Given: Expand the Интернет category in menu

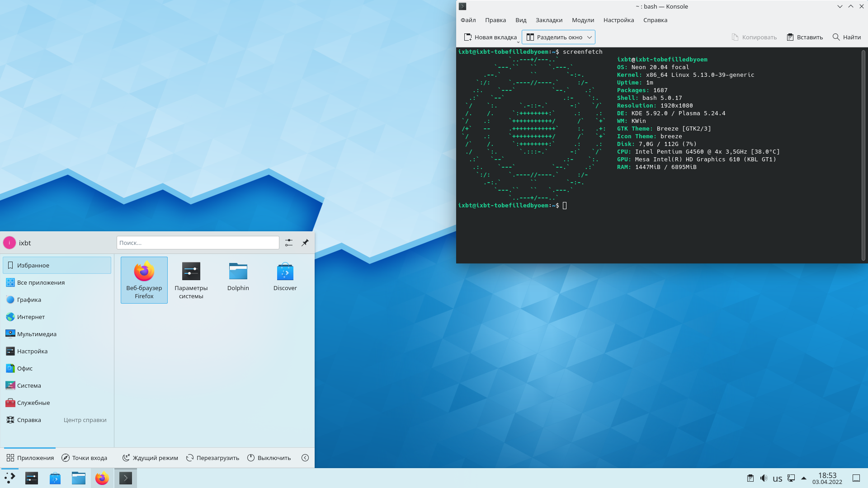Looking at the screenshot, I should pos(31,316).
